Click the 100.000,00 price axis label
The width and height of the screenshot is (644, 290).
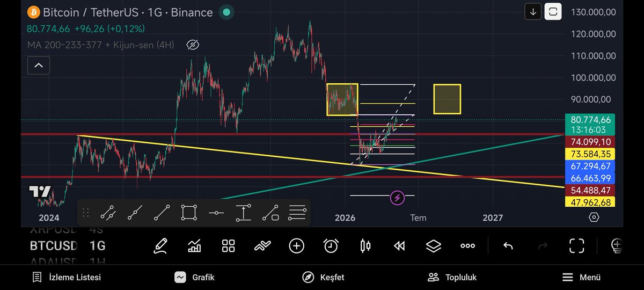click(593, 77)
